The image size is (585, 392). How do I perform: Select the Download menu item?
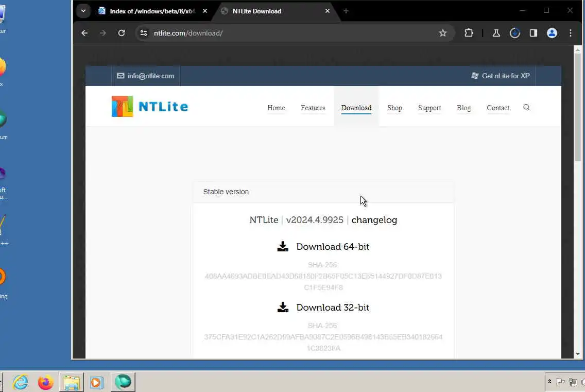pyautogui.click(x=356, y=108)
